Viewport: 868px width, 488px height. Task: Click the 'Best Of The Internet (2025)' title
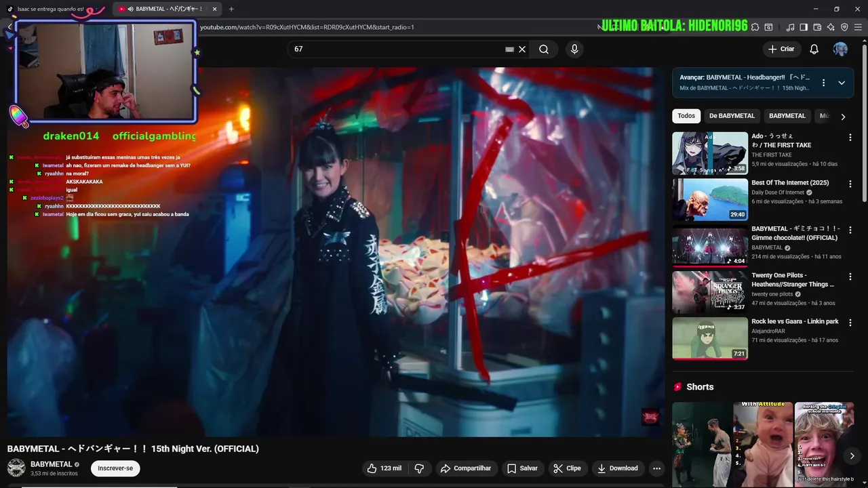tap(790, 183)
